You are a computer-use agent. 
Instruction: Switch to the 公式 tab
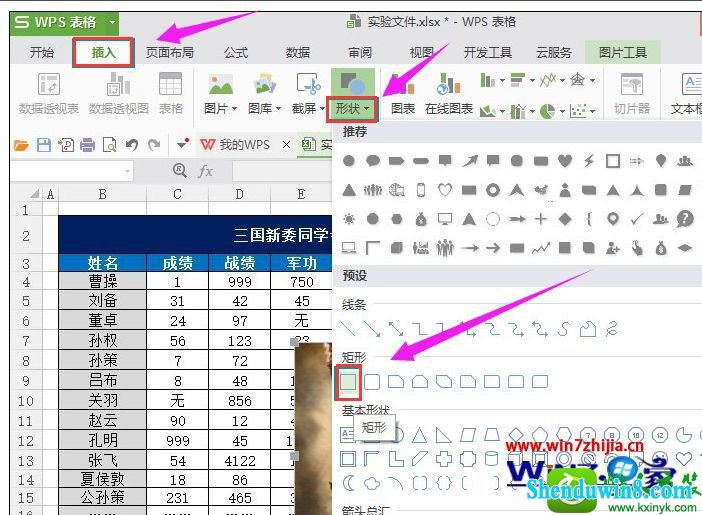pos(235,52)
